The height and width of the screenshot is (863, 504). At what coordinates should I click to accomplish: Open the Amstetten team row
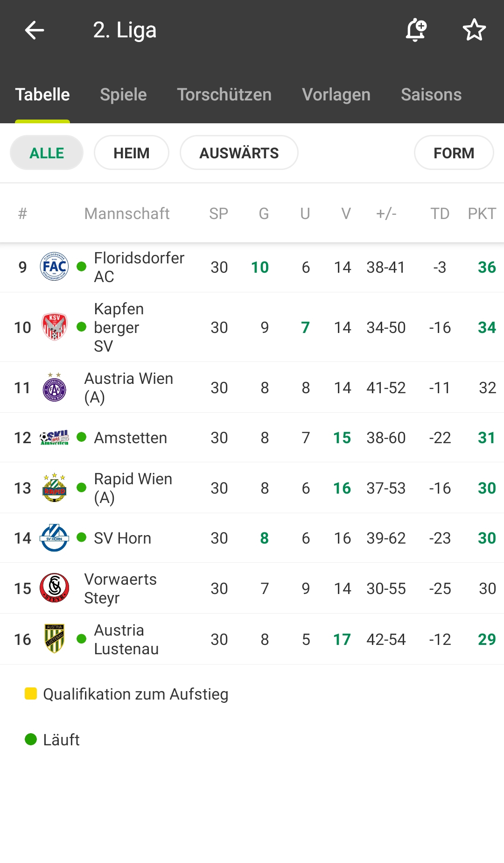252,438
